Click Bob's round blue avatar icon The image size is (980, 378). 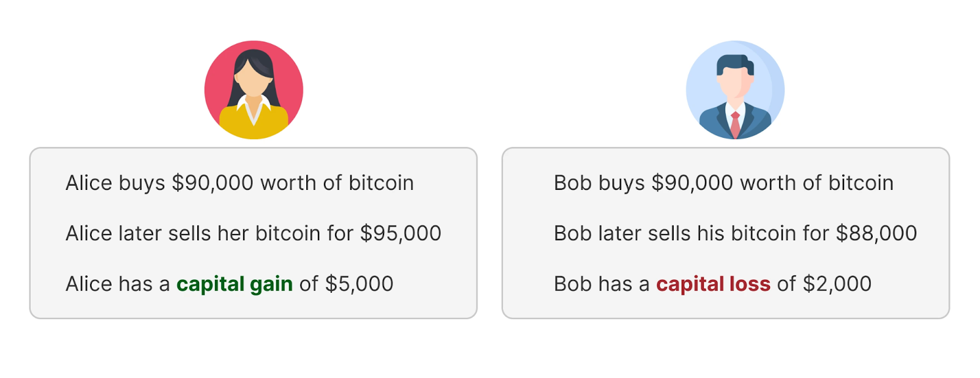click(735, 90)
